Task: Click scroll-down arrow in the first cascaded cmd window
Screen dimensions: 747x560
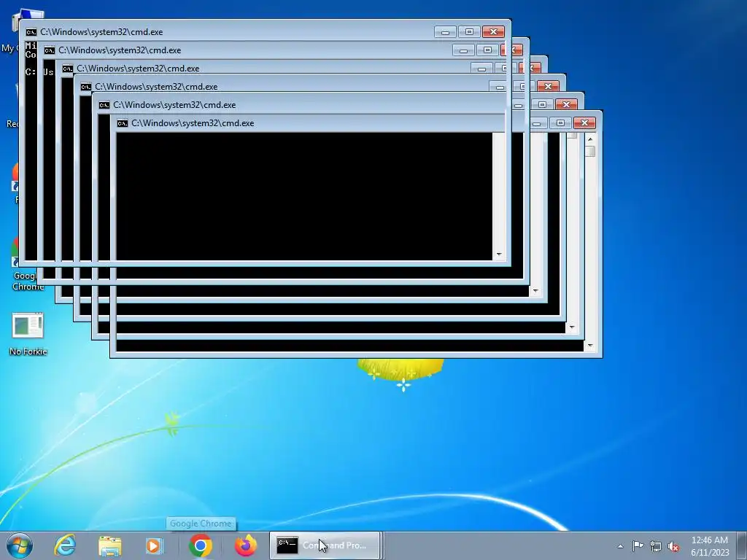Action: [x=499, y=254]
